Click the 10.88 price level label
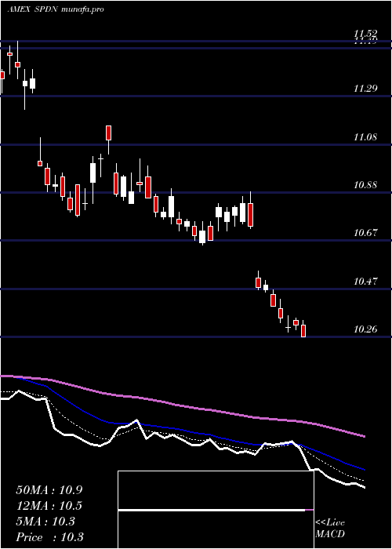 pos(365,185)
